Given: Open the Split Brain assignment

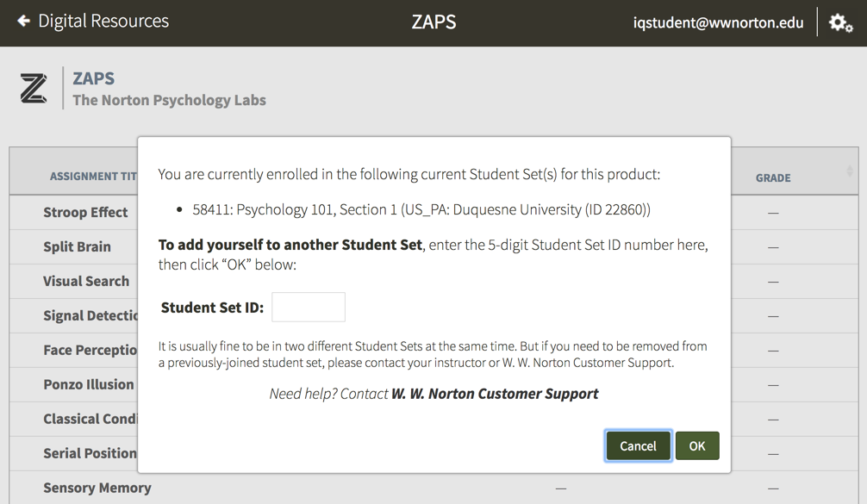Looking at the screenshot, I should click(77, 246).
